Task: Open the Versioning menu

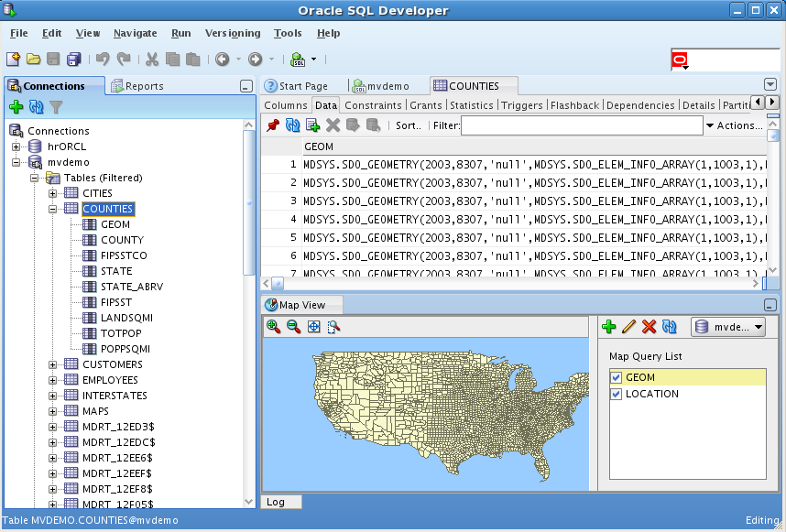Action: click(x=233, y=33)
